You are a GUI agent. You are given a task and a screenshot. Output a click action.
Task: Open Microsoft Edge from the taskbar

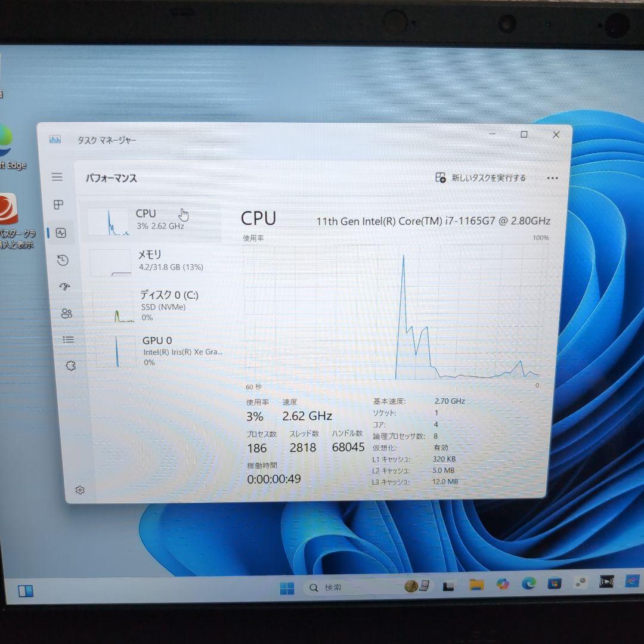coord(528,583)
